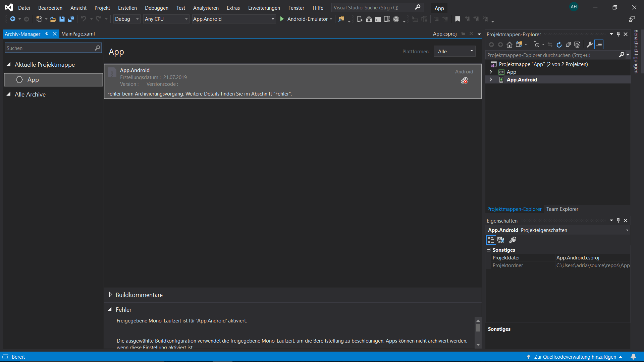Toggle pin on Archiv-Manager tab
The width and height of the screenshot is (644, 362).
47,34
